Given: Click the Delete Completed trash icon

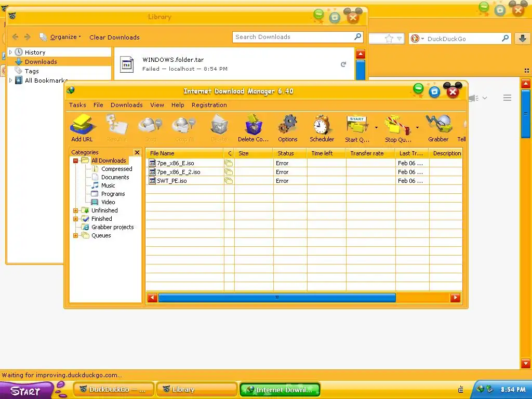Looking at the screenshot, I should click(253, 128).
